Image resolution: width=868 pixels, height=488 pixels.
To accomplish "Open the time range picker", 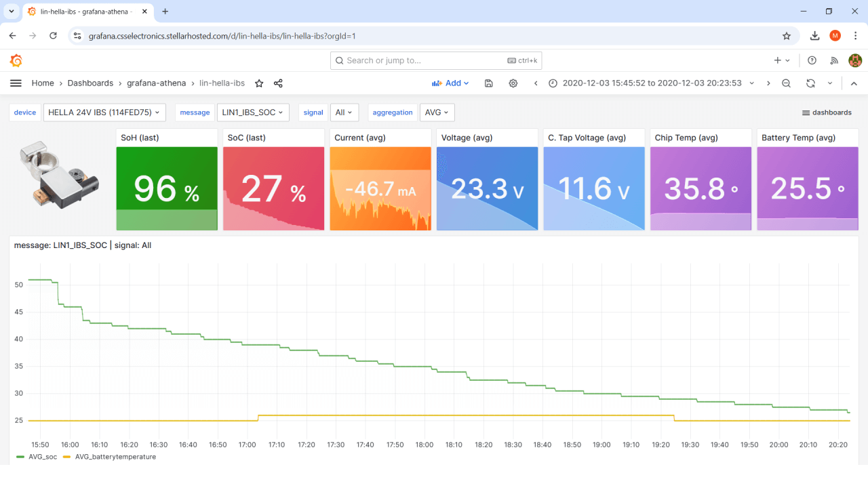I will point(651,83).
